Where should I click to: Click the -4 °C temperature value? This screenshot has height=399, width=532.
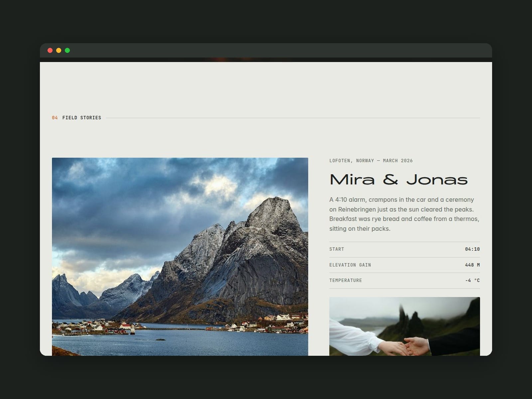[472, 280]
